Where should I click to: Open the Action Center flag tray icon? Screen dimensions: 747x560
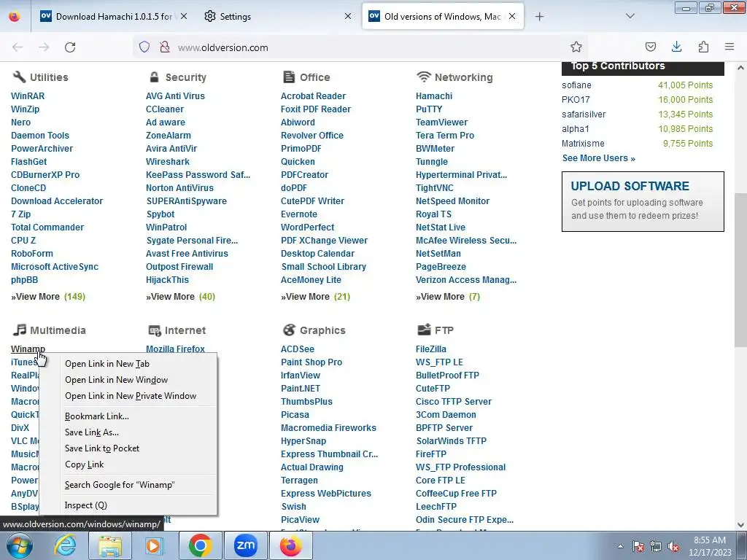pyautogui.click(x=638, y=546)
